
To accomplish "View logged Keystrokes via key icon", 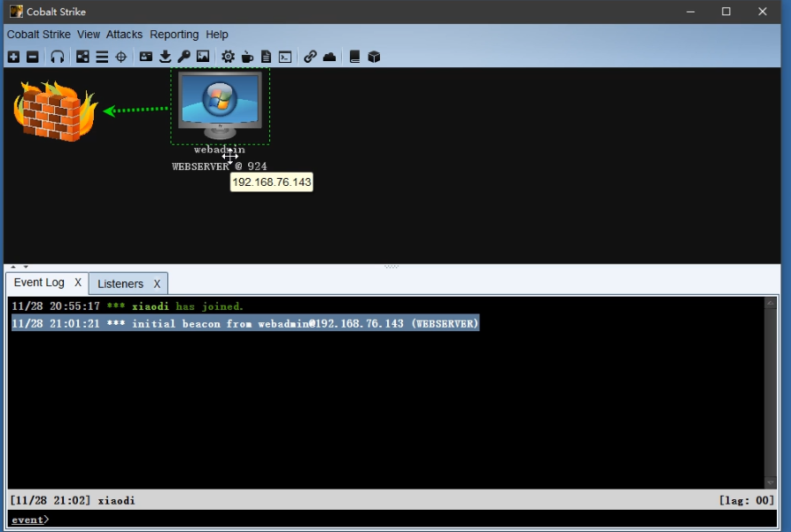I will coord(184,57).
